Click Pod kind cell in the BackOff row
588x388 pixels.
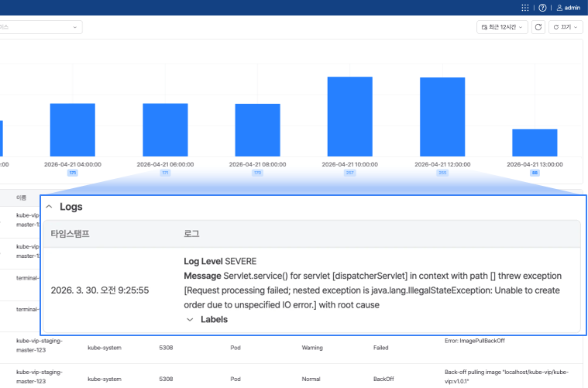pos(236,379)
